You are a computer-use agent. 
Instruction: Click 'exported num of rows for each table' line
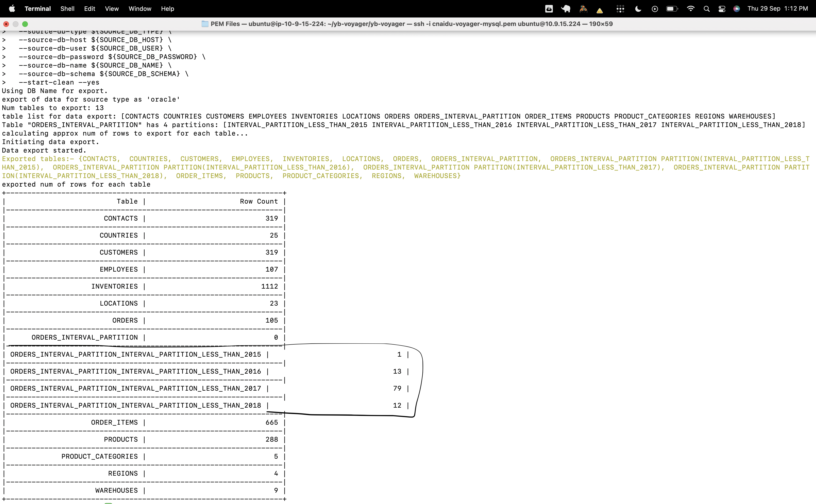coord(76,184)
